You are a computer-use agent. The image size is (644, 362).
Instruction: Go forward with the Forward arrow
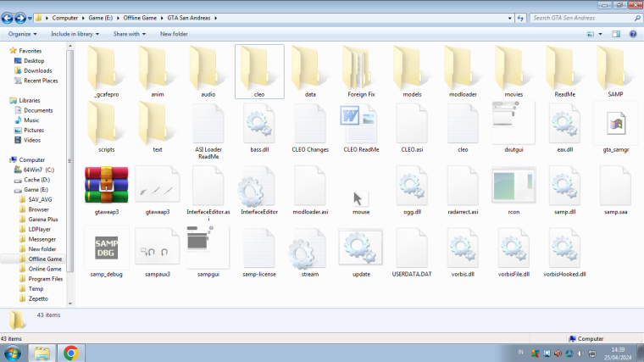(x=20, y=18)
